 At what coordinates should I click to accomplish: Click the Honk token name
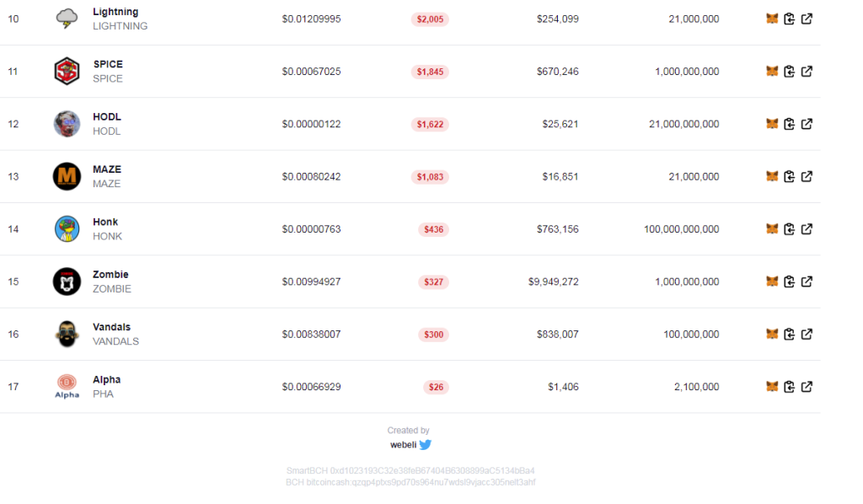click(x=105, y=222)
